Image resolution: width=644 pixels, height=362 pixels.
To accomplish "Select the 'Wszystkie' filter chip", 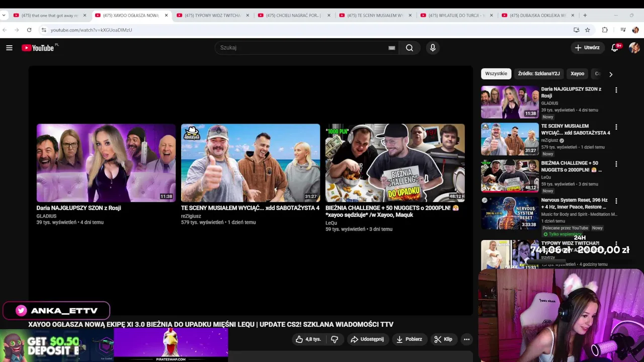I will click(x=496, y=74).
